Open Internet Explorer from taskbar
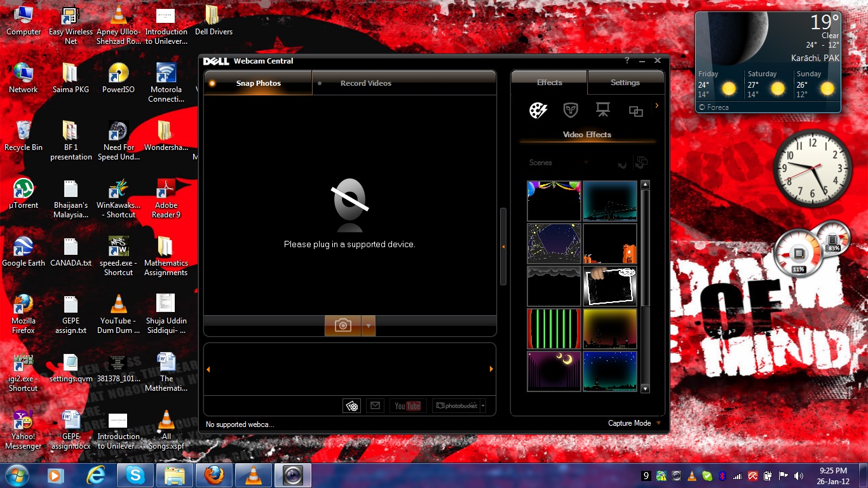The image size is (868, 488). coord(96,475)
